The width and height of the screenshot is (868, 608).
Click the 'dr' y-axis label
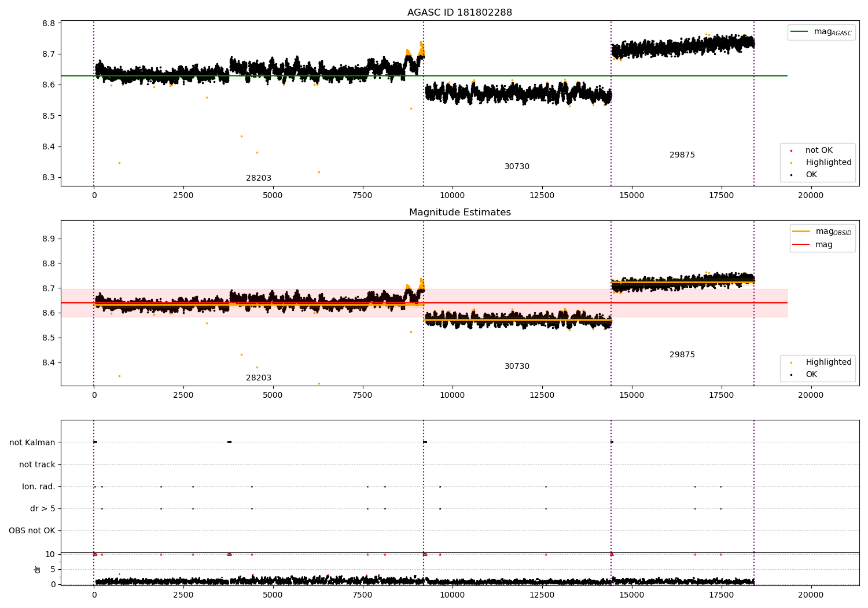click(x=38, y=569)
